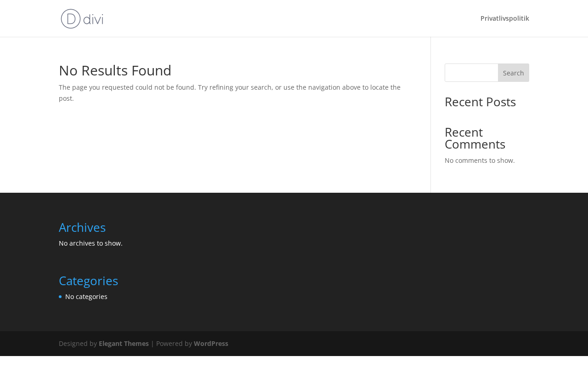Click the 'No categories' list item
The width and height of the screenshot is (588, 368).
tap(86, 297)
